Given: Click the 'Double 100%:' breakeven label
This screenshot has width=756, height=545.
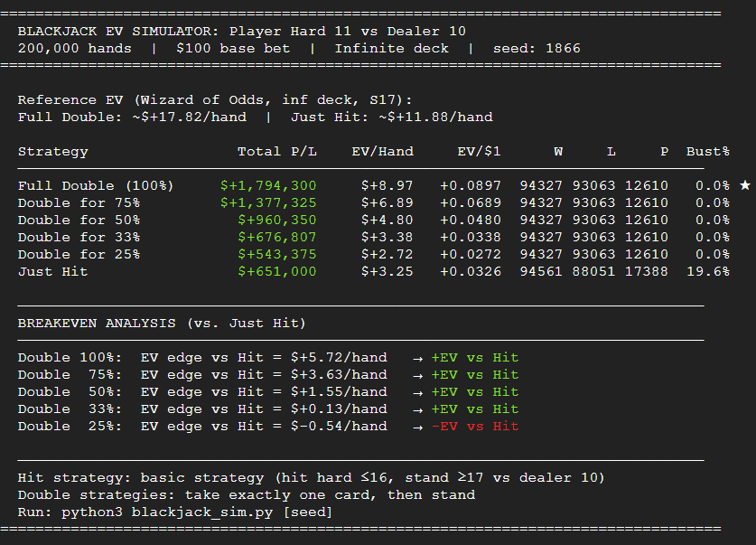Looking at the screenshot, I should click(x=70, y=358).
